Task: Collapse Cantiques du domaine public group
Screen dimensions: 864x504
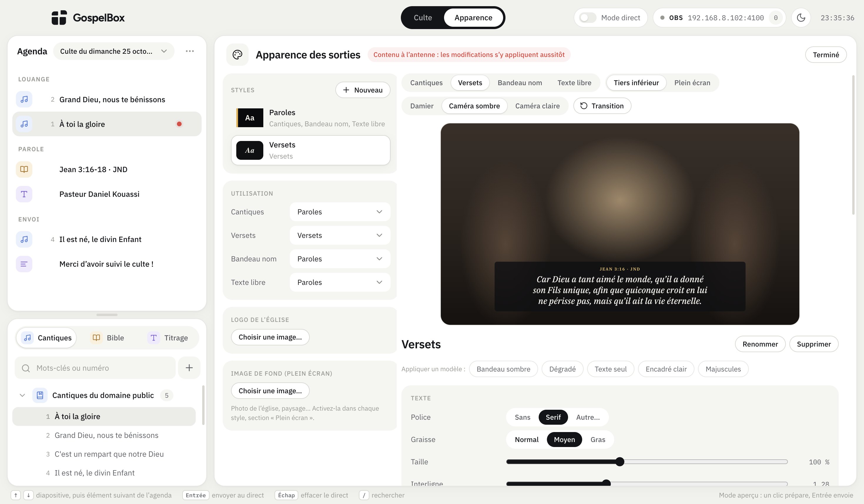Action: 22,395
